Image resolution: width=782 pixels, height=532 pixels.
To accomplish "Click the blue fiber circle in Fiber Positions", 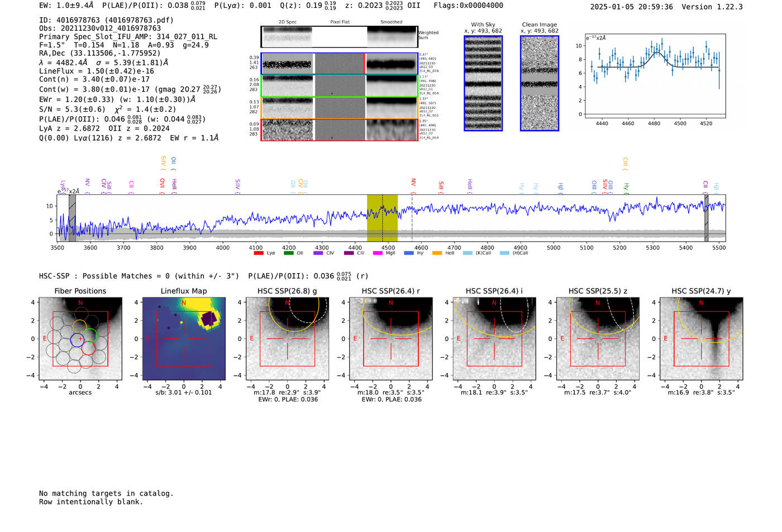I will 77,339.
